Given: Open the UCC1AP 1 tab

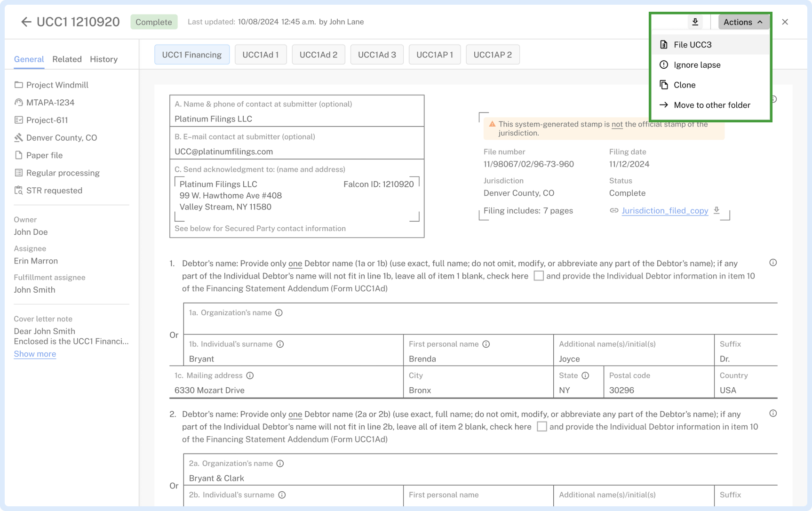Looking at the screenshot, I should pyautogui.click(x=435, y=55).
